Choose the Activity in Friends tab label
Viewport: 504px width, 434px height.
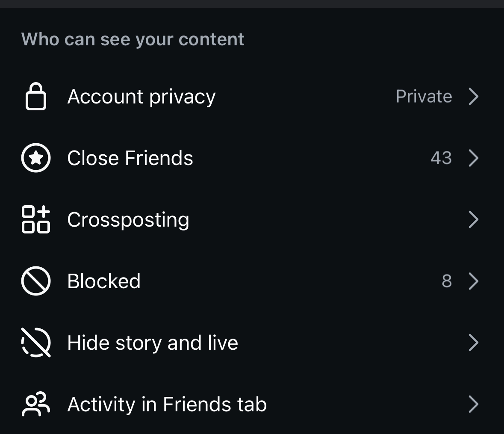click(x=167, y=404)
